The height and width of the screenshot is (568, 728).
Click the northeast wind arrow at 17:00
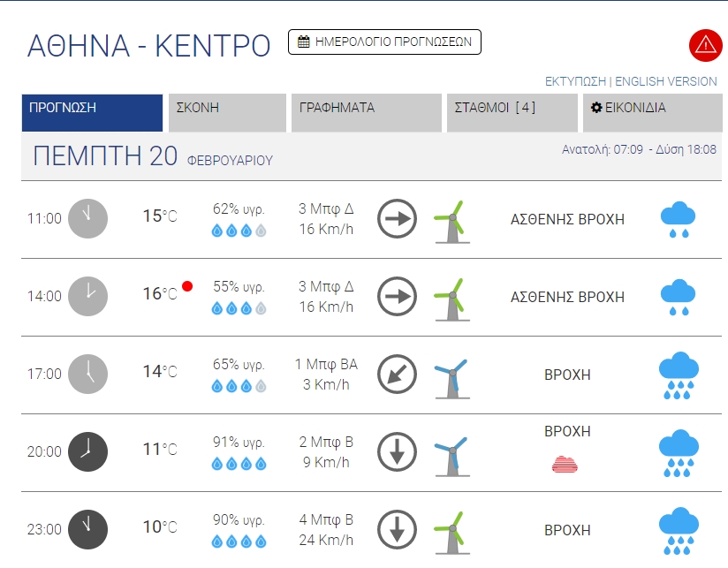pos(397,374)
